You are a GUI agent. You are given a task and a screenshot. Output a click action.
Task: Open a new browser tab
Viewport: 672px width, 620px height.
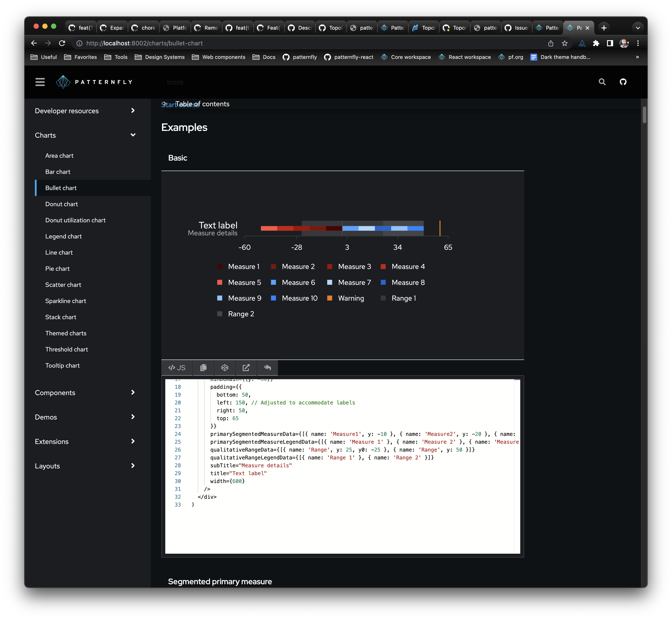tap(604, 28)
